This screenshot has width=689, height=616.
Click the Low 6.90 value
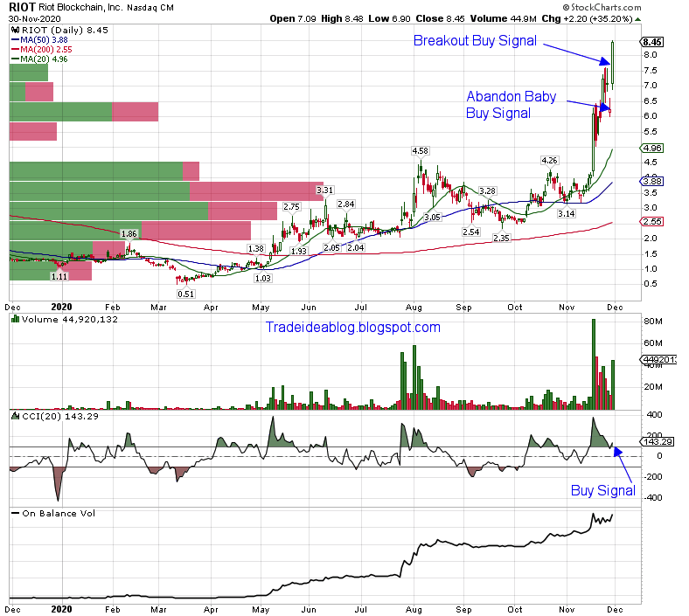389,19
